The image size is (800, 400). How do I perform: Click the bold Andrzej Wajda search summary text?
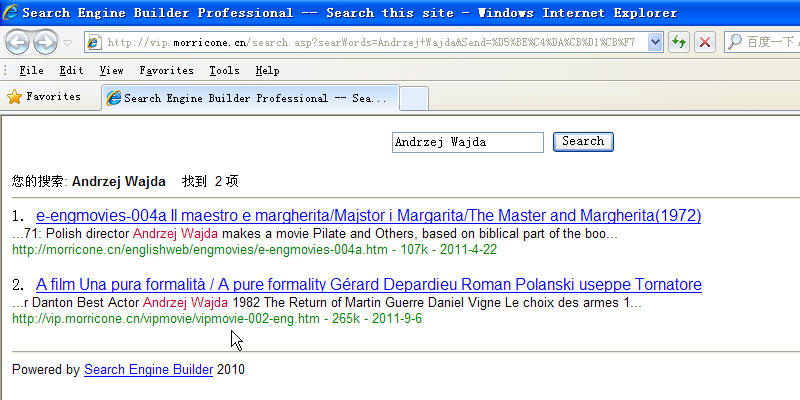[118, 182]
